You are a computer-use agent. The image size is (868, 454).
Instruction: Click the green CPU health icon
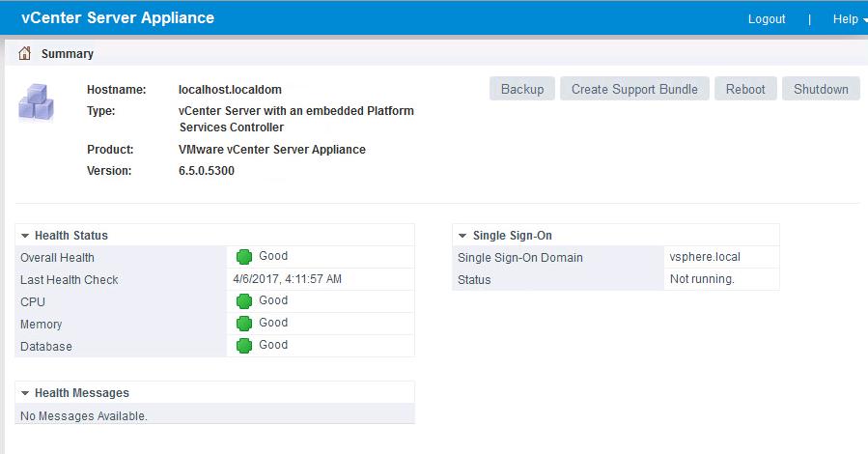244,301
